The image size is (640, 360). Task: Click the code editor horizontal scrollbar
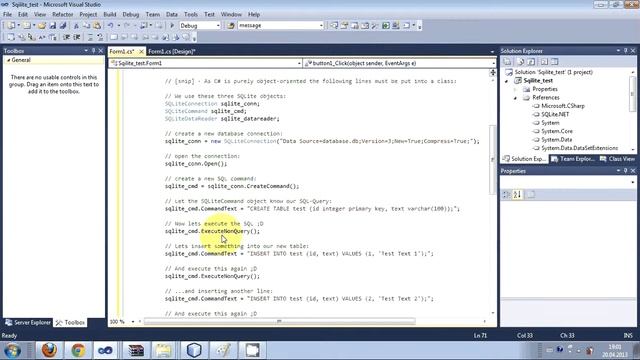point(279,322)
